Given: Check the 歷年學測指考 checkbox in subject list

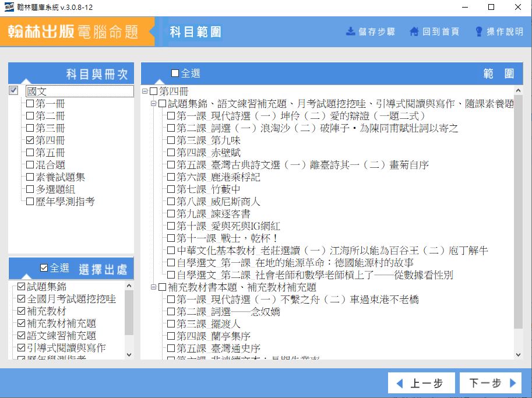Looking at the screenshot, I should coord(30,201).
